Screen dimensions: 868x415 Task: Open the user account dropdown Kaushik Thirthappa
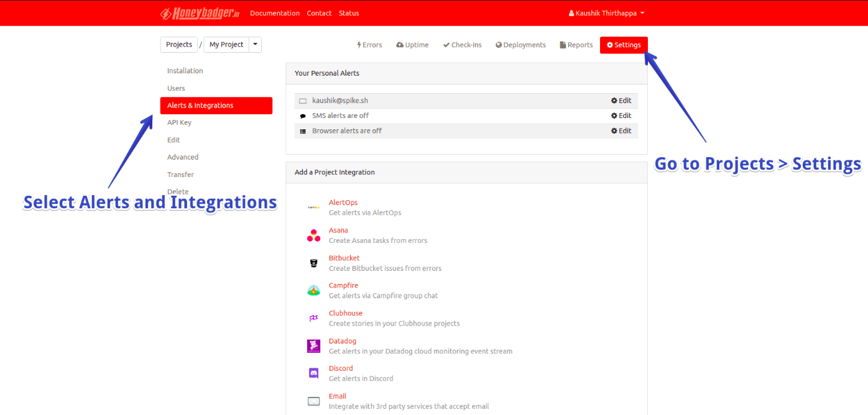606,13
